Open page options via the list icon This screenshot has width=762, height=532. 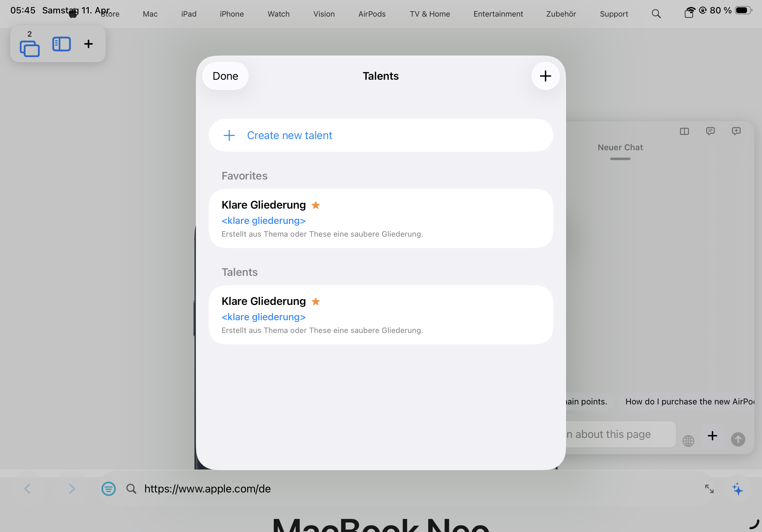tap(108, 489)
